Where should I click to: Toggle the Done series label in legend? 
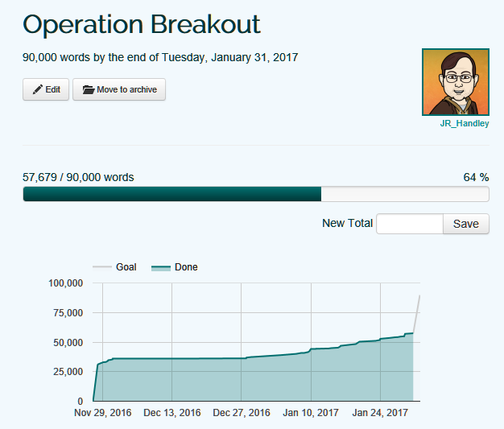[x=186, y=267]
